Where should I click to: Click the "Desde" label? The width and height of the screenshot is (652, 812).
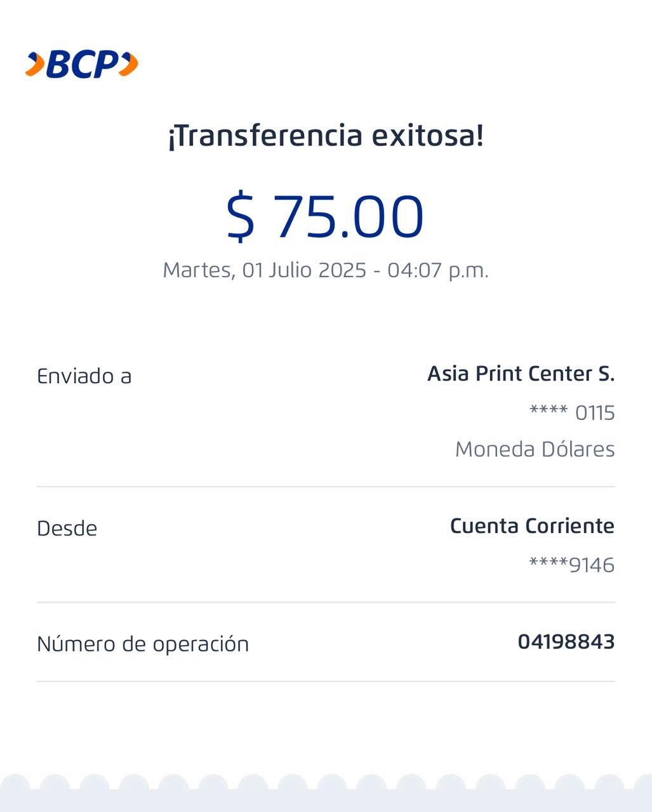[x=67, y=528]
